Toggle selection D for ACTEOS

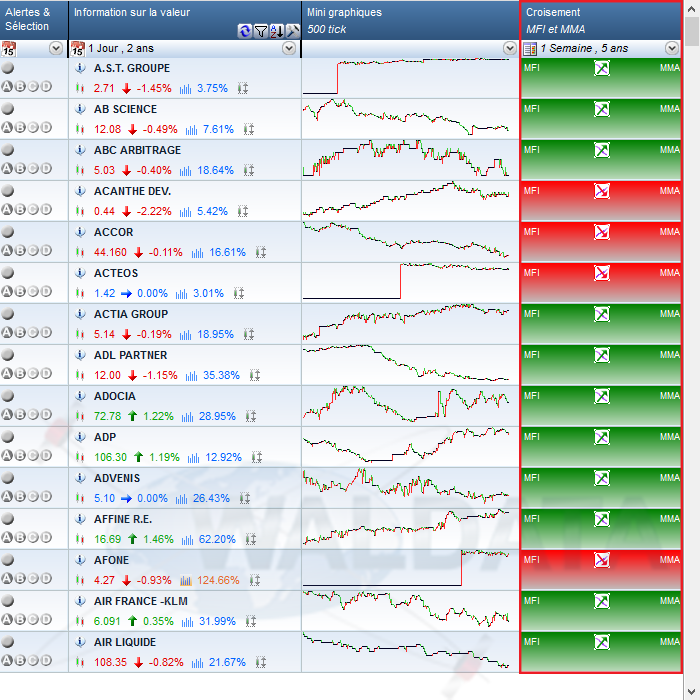click(x=46, y=292)
